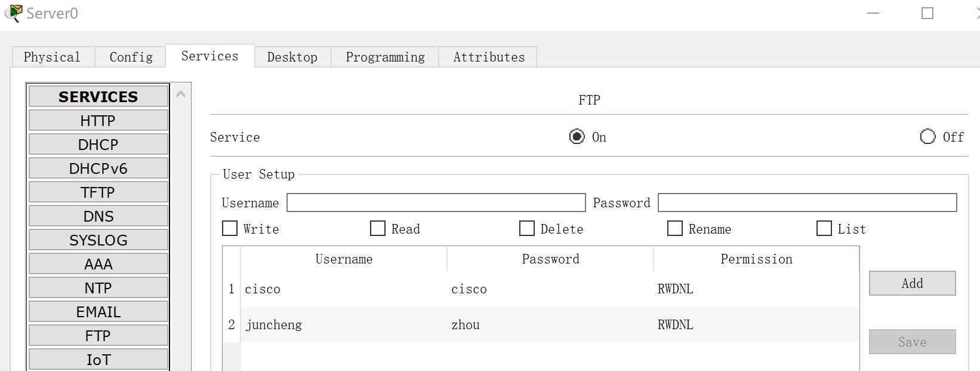Tick the Delete permission checkbox

point(527,228)
